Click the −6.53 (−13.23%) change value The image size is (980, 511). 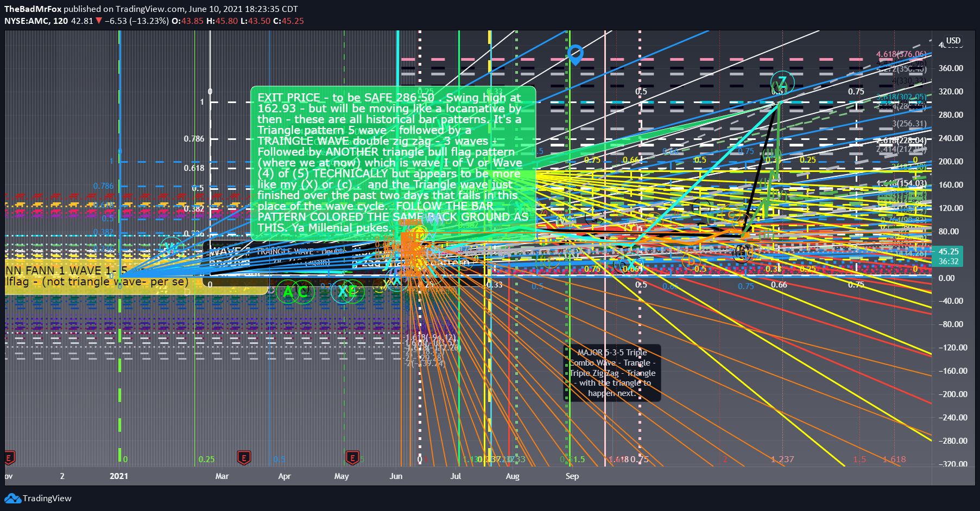(x=136, y=21)
